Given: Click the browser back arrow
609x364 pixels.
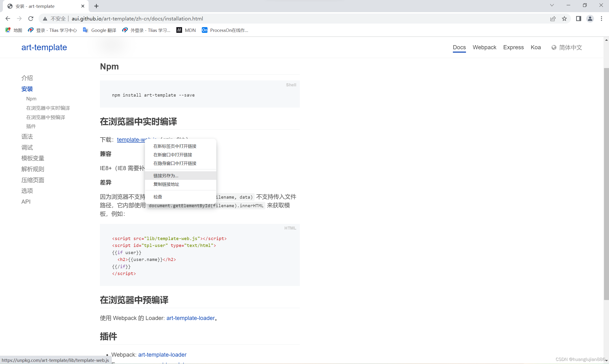Looking at the screenshot, I should [8, 19].
